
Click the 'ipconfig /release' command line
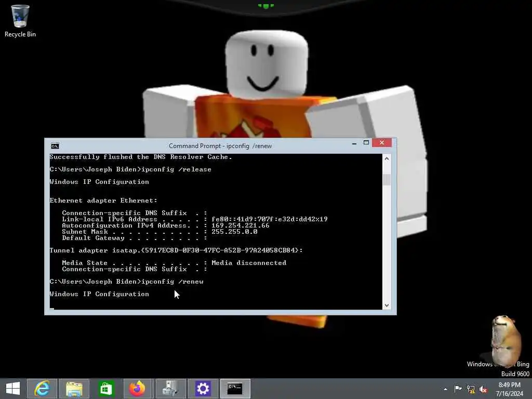130,169
